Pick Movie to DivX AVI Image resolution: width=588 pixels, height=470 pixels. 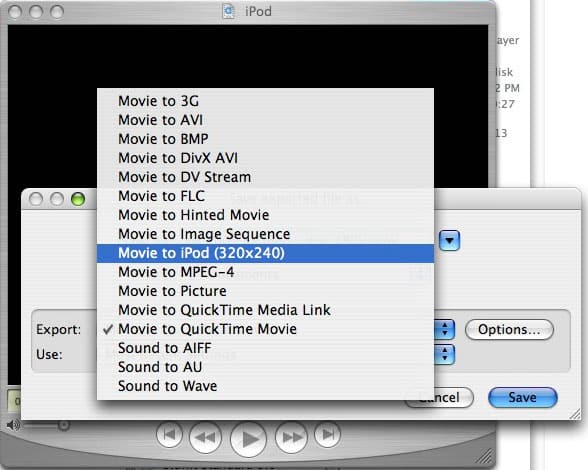tap(265, 158)
